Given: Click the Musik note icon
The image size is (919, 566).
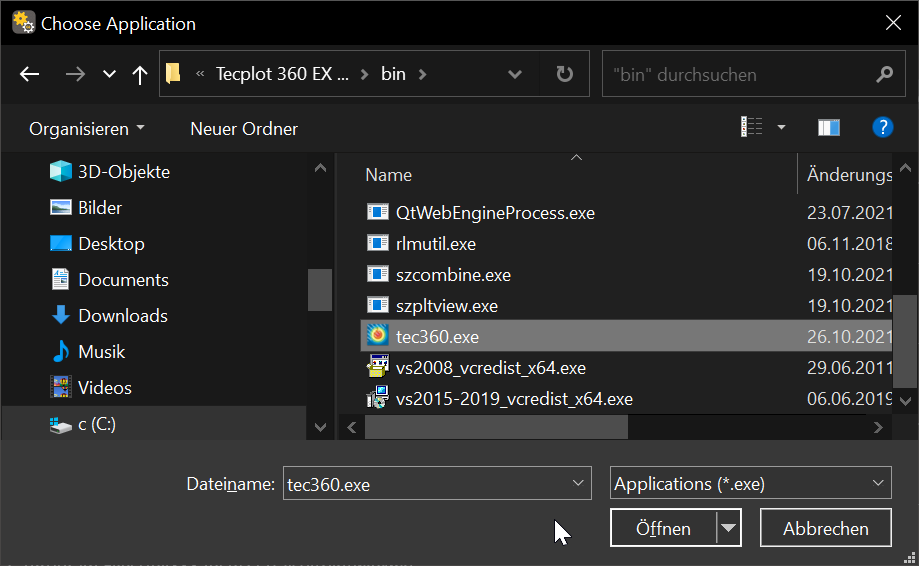Looking at the screenshot, I should (60, 352).
